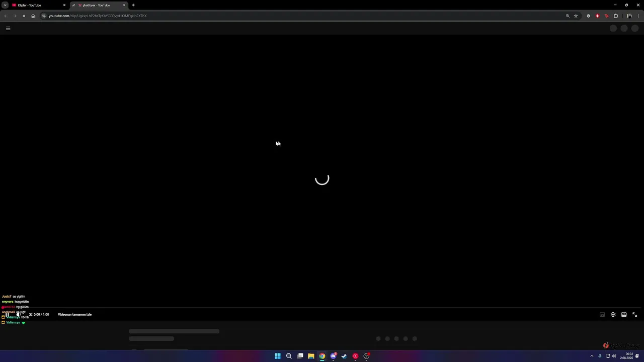Go forward in browser history
Viewport: 644px width, 362px height.
click(x=15, y=16)
